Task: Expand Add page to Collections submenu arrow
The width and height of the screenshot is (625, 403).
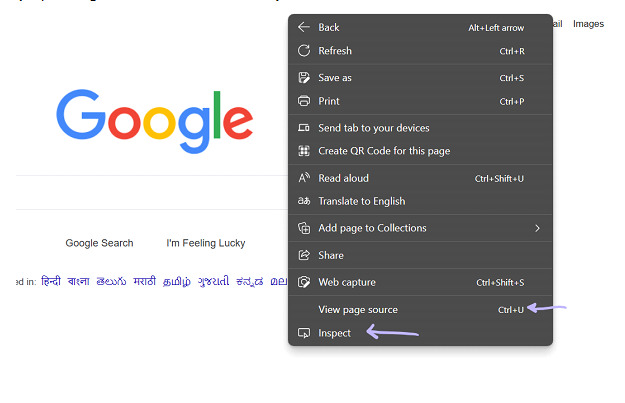Action: pos(537,228)
